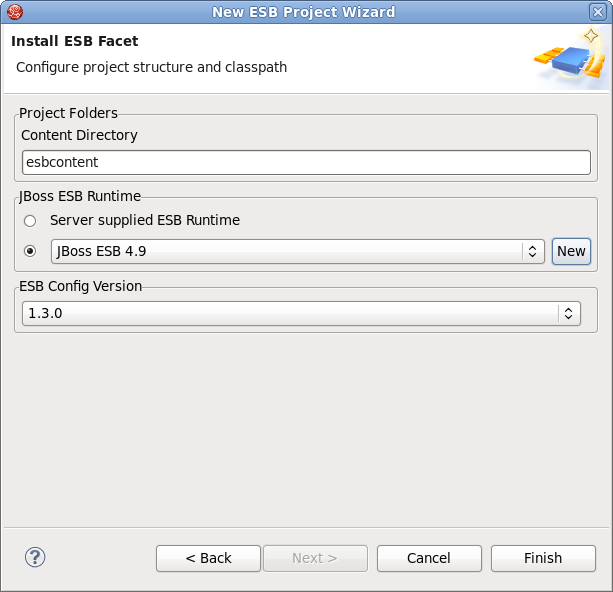Image resolution: width=613 pixels, height=592 pixels.
Task: Click the window menu icon in title bar
Action: point(13,12)
